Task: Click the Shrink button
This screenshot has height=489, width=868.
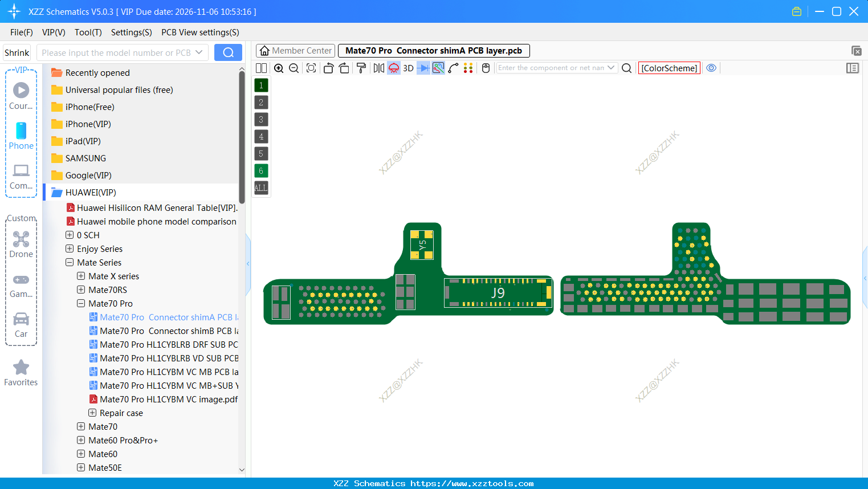Action: (17, 52)
